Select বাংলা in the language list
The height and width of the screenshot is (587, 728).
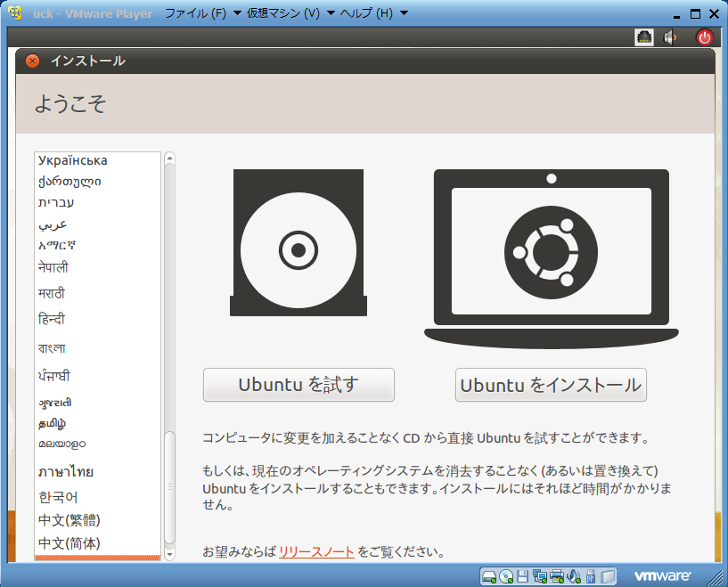click(x=97, y=348)
